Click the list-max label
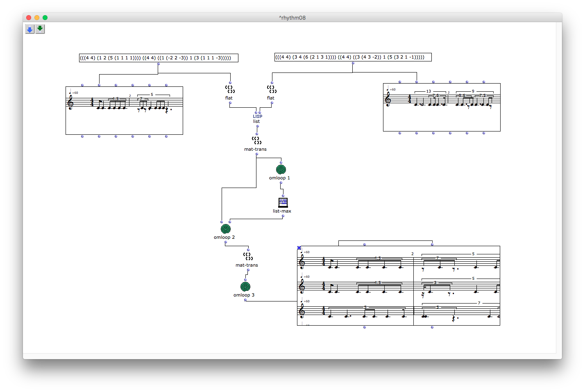The height and width of the screenshot is (392, 585). click(282, 211)
